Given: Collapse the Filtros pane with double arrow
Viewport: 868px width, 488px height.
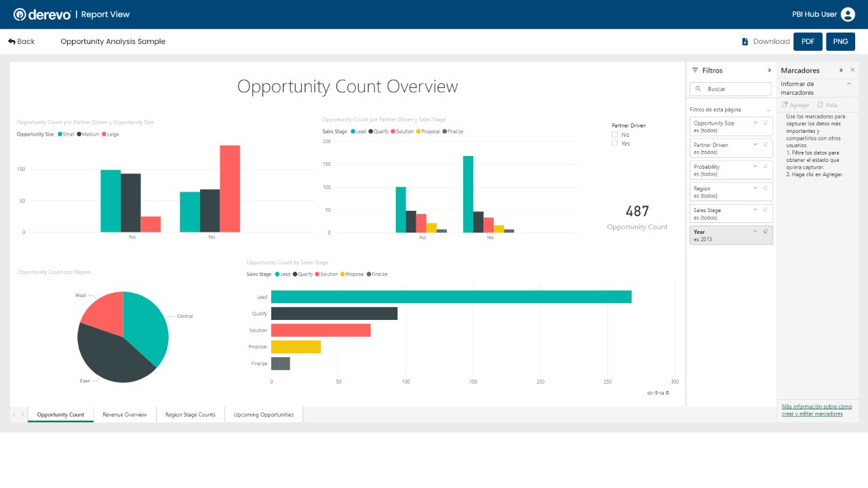Looking at the screenshot, I should coord(769,70).
